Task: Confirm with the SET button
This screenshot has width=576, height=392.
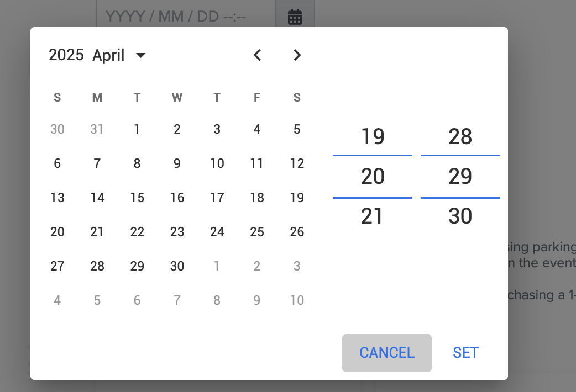Action: coord(465,353)
